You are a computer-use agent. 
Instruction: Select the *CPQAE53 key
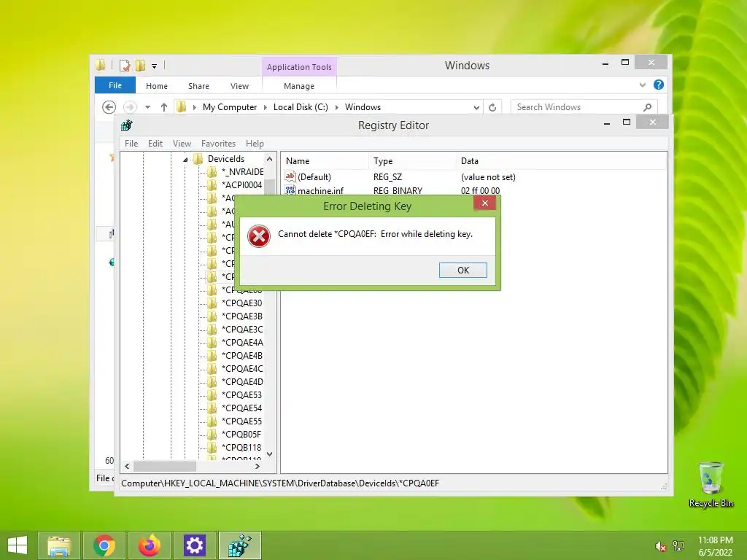coord(241,394)
